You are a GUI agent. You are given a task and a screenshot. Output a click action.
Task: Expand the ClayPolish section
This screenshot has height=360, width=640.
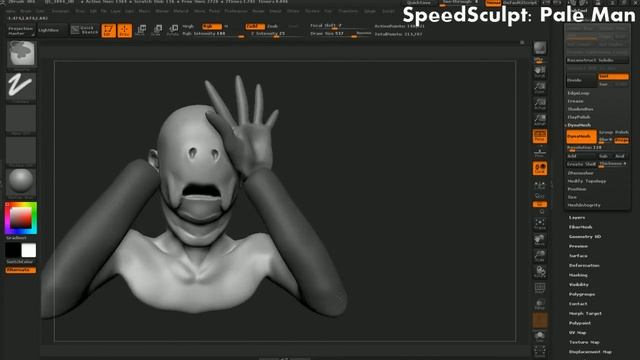click(579, 117)
